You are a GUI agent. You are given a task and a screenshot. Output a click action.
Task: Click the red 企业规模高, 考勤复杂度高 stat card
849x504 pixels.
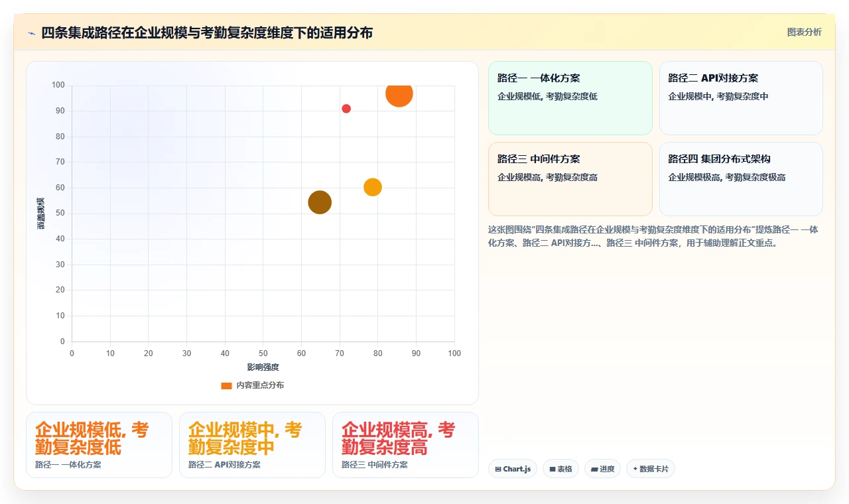pyautogui.click(x=405, y=445)
